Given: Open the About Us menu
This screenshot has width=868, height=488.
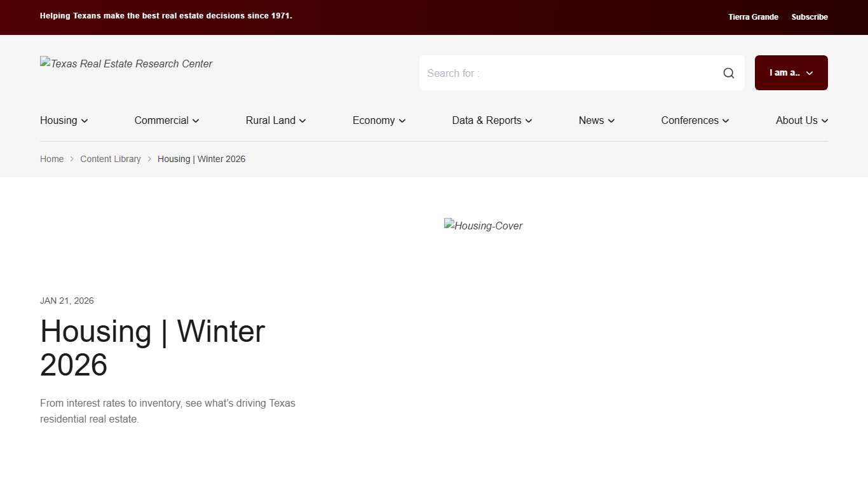Looking at the screenshot, I should (x=801, y=120).
